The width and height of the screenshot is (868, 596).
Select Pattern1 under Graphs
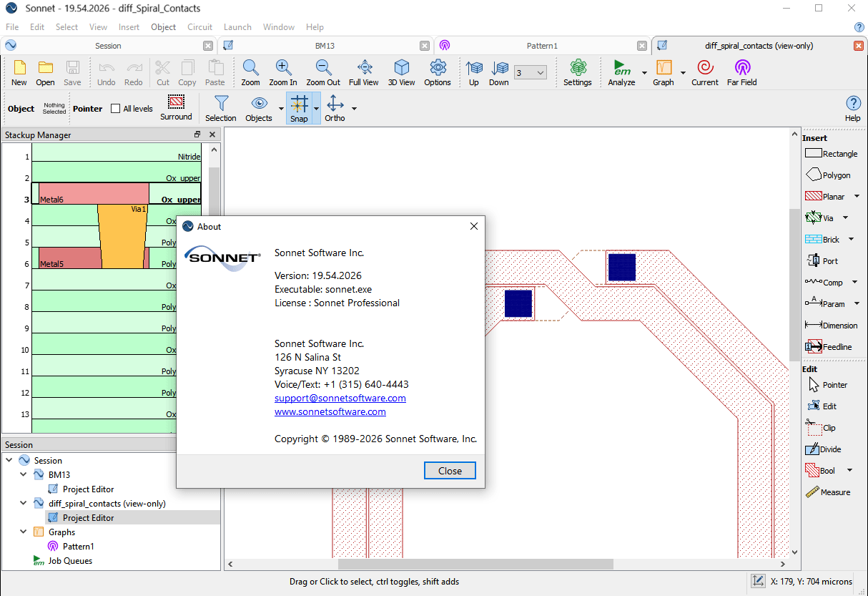click(78, 547)
